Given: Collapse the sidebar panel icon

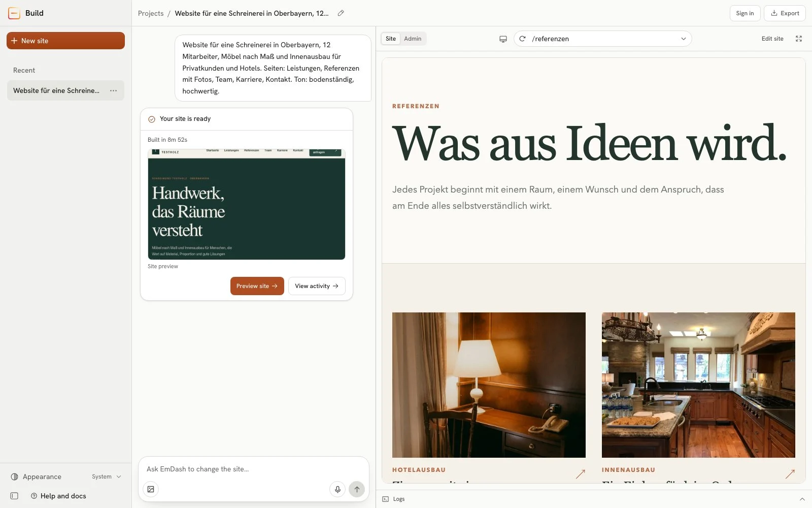Looking at the screenshot, I should click(14, 496).
